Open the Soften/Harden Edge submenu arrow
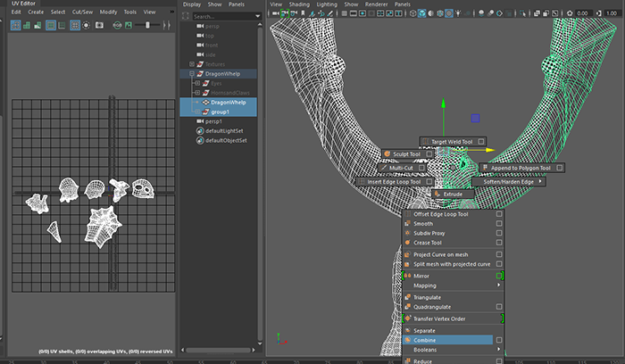 coord(541,181)
